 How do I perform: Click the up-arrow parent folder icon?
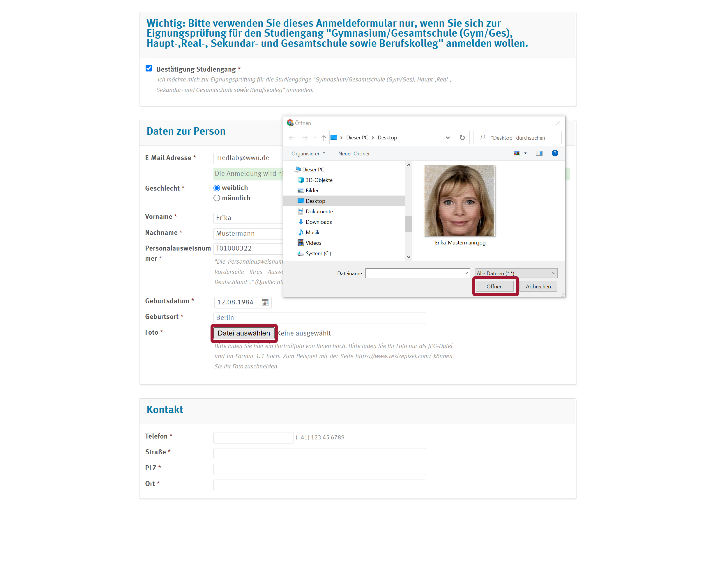[324, 138]
